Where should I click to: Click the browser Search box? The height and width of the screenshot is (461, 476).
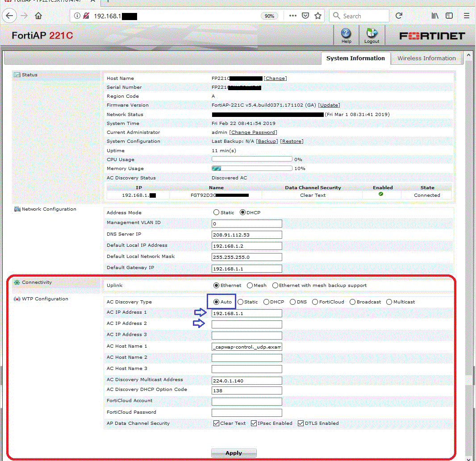point(359,16)
